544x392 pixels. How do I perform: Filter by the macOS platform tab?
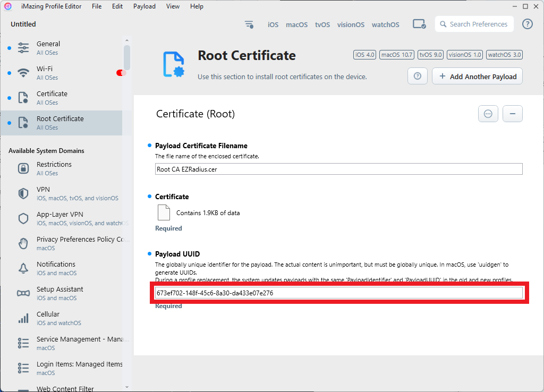(296, 24)
